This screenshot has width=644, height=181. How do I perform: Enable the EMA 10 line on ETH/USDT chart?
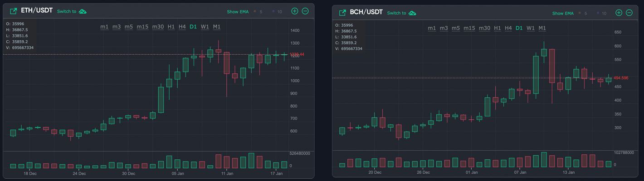[277, 11]
